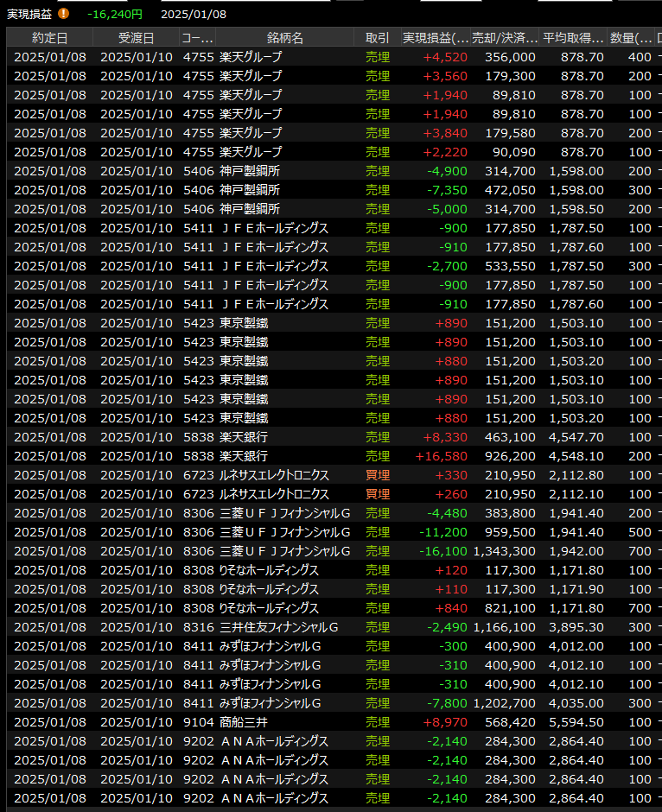Click the 平均取得 column header
The width and height of the screenshot is (662, 812).
(573, 38)
